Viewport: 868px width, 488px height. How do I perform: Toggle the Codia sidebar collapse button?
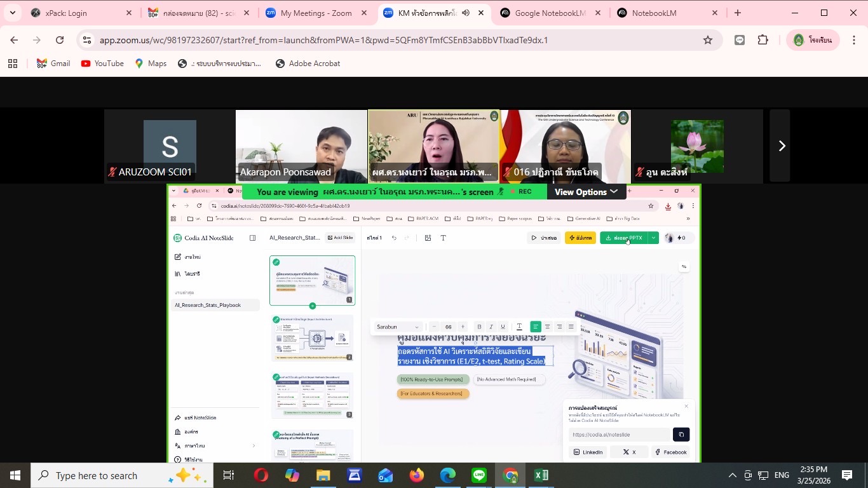coord(252,238)
